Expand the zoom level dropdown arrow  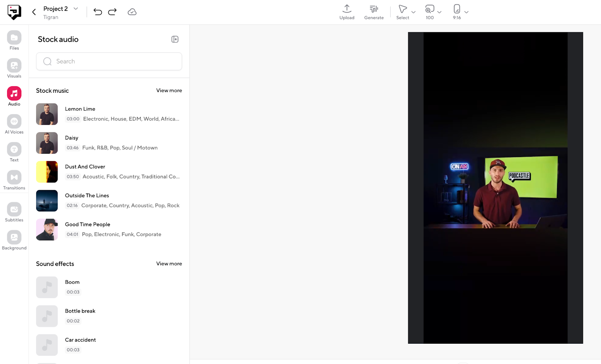tap(439, 12)
